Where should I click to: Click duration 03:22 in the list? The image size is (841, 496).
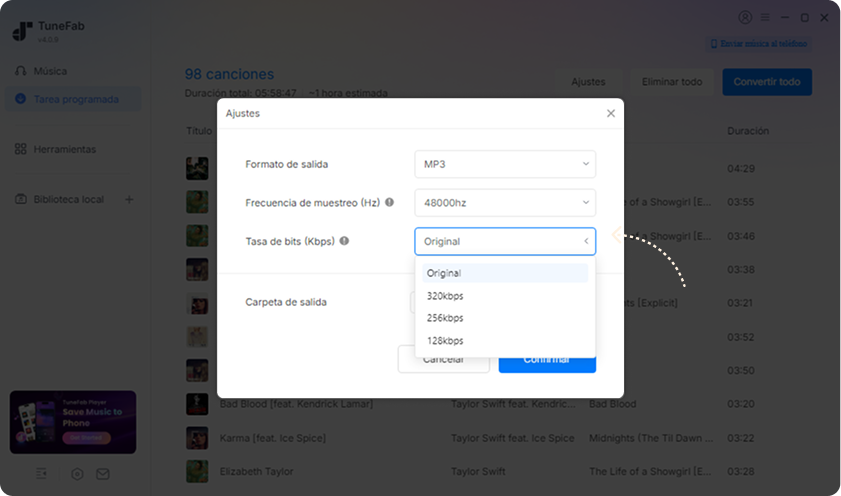point(741,438)
